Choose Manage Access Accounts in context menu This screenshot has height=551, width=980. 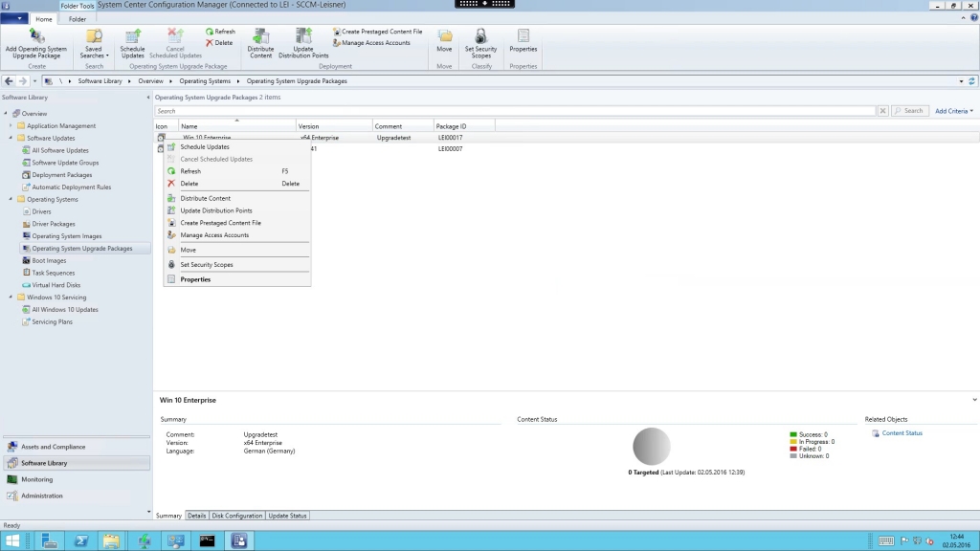coord(237,235)
